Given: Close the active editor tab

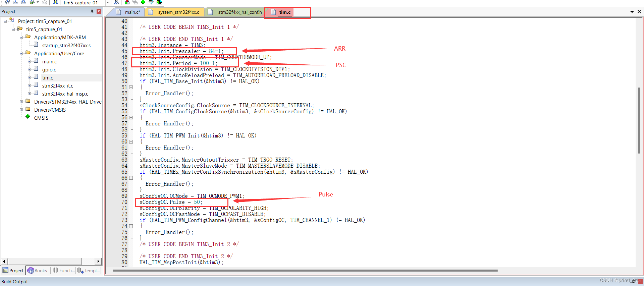Looking at the screenshot, I should tap(639, 11).
